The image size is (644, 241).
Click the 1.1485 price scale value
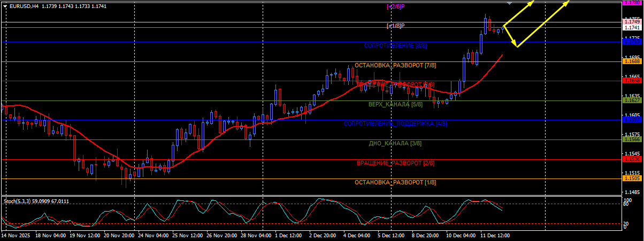(x=632, y=192)
